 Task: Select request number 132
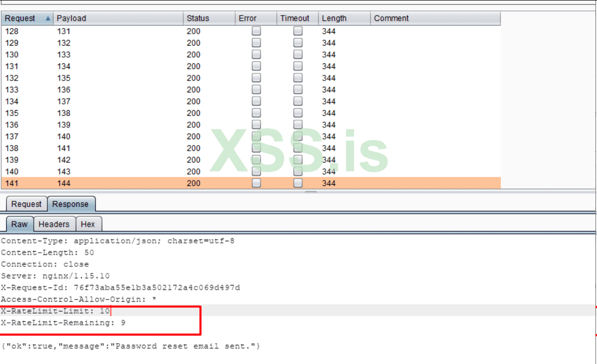coord(12,78)
